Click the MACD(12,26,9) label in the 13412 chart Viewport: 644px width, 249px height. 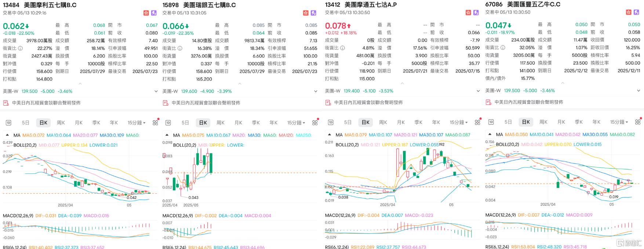pos(340,216)
